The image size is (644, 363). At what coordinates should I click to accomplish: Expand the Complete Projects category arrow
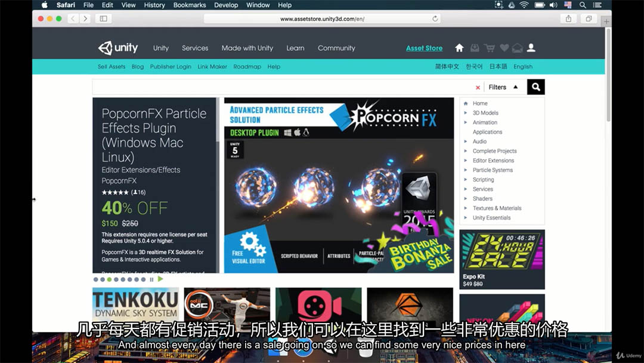click(x=465, y=151)
